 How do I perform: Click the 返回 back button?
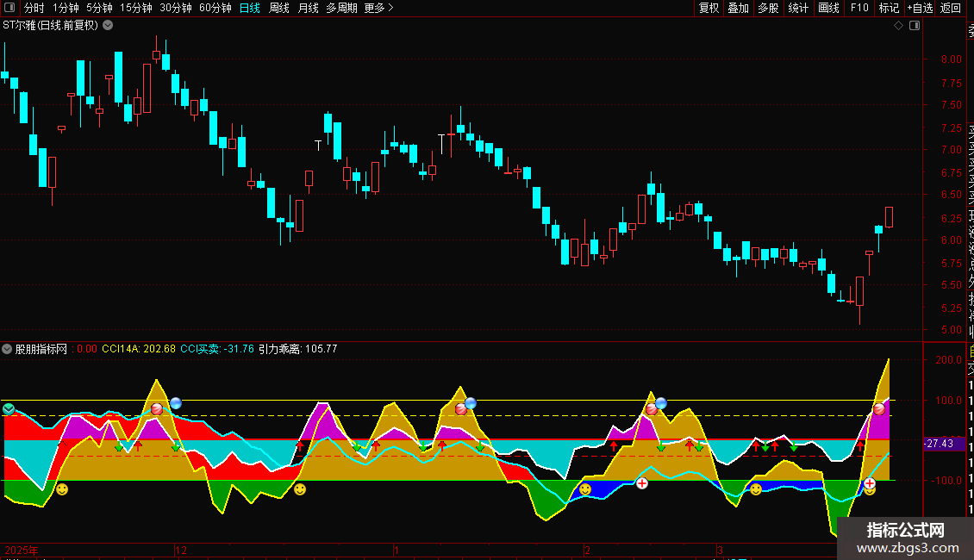click(x=951, y=8)
